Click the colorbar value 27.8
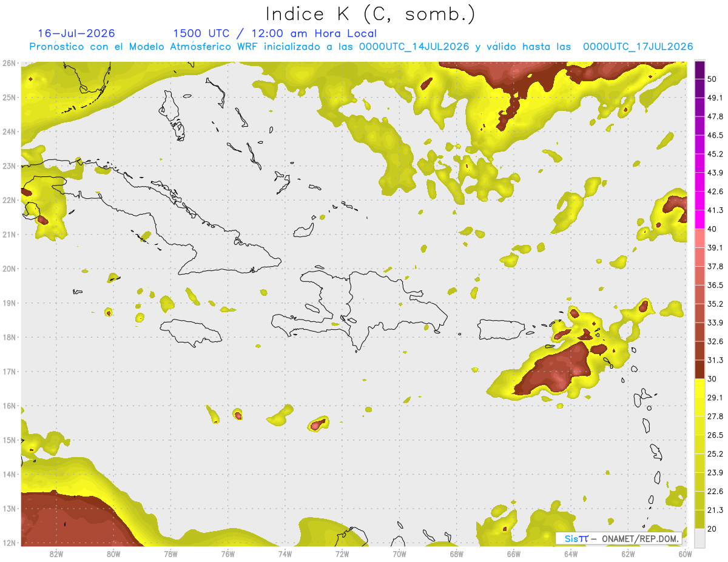728x562 pixels. click(x=715, y=416)
